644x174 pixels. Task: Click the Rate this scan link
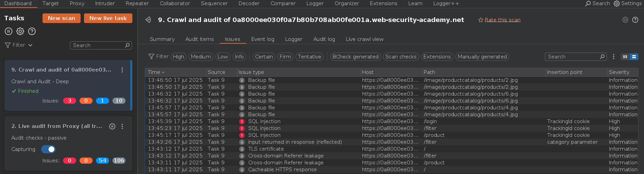tap(502, 20)
